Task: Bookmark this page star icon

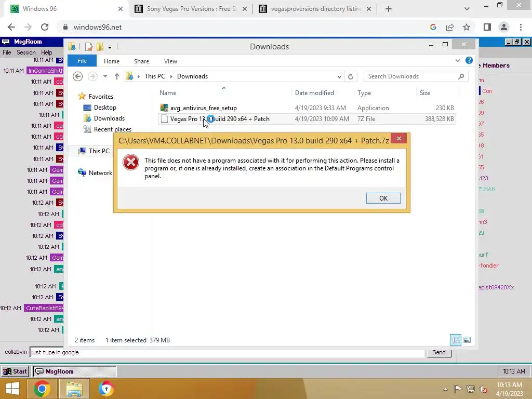Action: (467, 27)
